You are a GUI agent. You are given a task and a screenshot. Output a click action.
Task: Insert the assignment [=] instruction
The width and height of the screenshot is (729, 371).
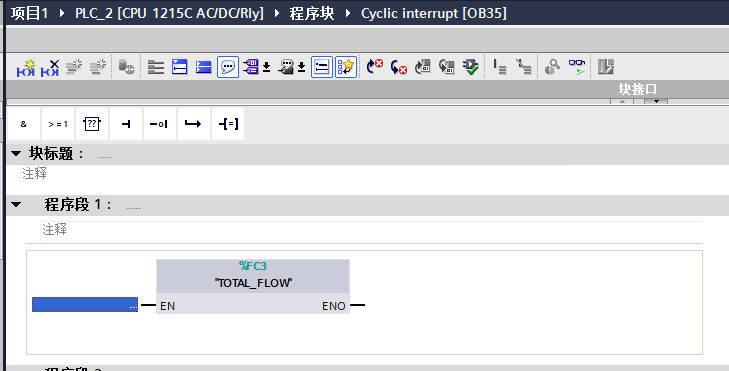pos(228,124)
